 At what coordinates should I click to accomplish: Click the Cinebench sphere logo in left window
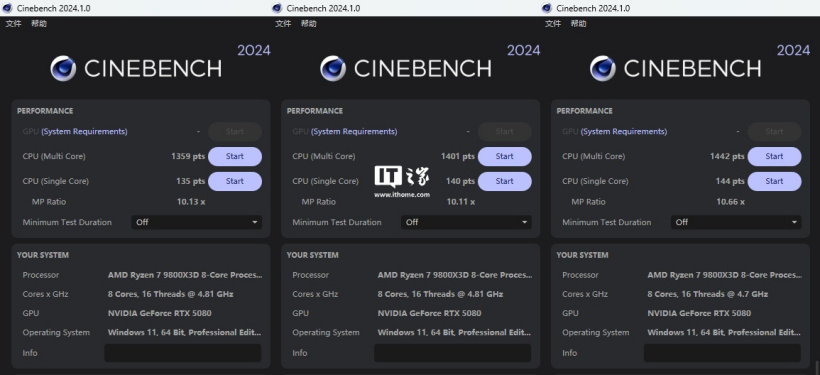pos(63,69)
